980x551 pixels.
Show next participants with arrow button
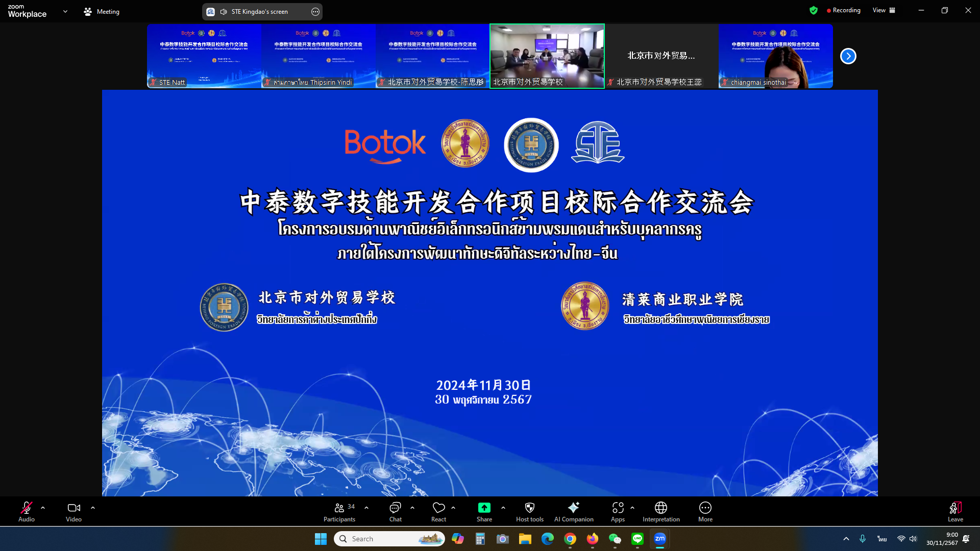click(x=848, y=56)
